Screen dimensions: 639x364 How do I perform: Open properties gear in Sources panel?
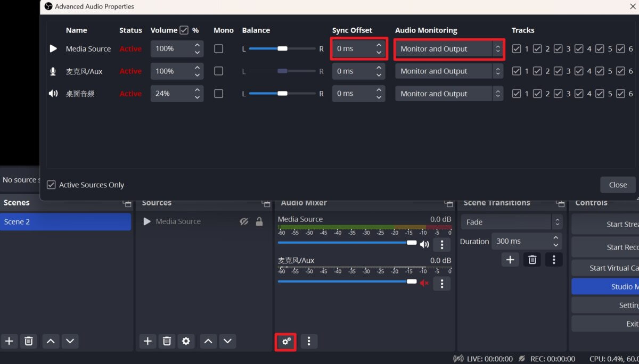186,341
